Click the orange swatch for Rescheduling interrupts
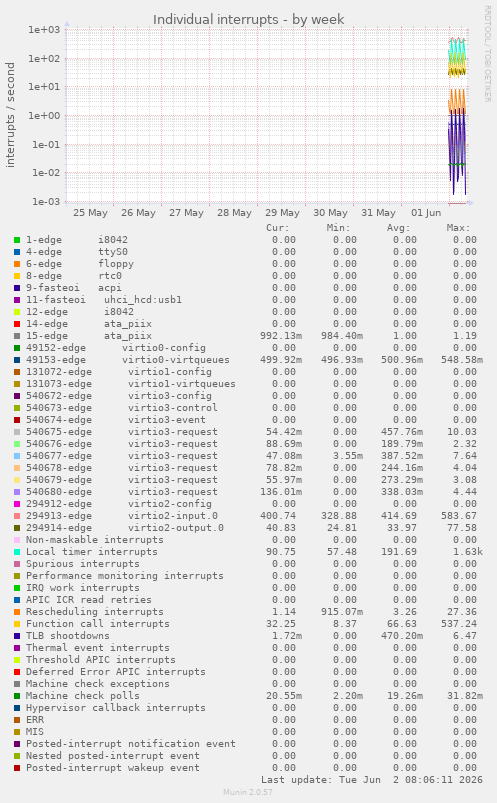 (17, 612)
